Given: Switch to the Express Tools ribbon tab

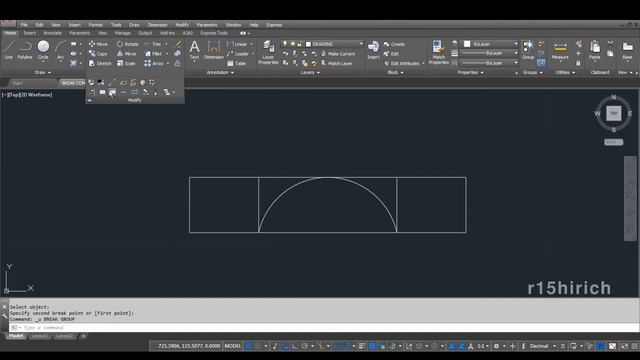Looking at the screenshot, I should pos(214,33).
